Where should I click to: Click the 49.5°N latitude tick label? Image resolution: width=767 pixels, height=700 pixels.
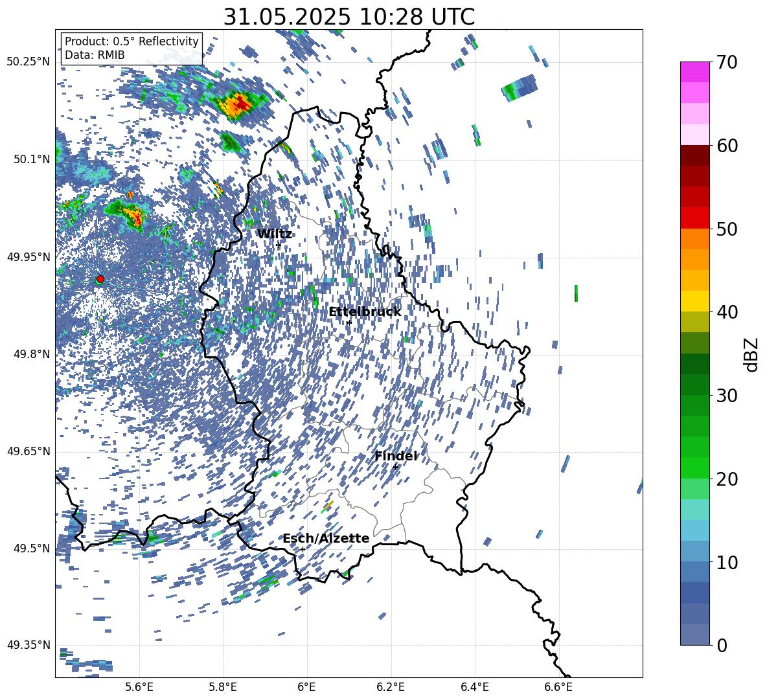click(x=32, y=548)
